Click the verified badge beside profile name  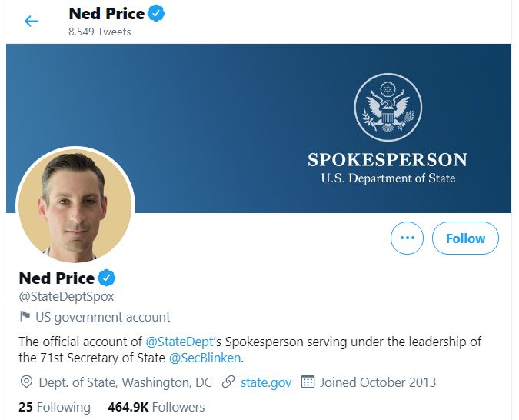(x=107, y=278)
